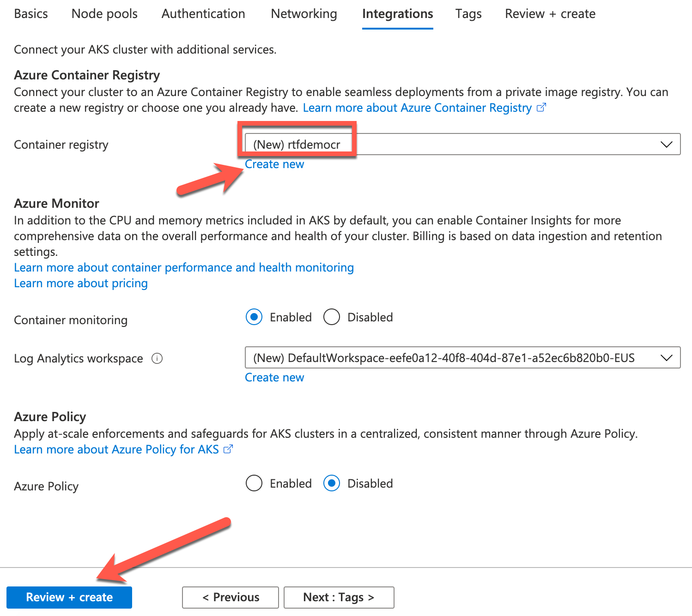This screenshot has width=692, height=616.
Task: Open Learn more about Azure Policy for AKS
Action: pyautogui.click(x=123, y=450)
